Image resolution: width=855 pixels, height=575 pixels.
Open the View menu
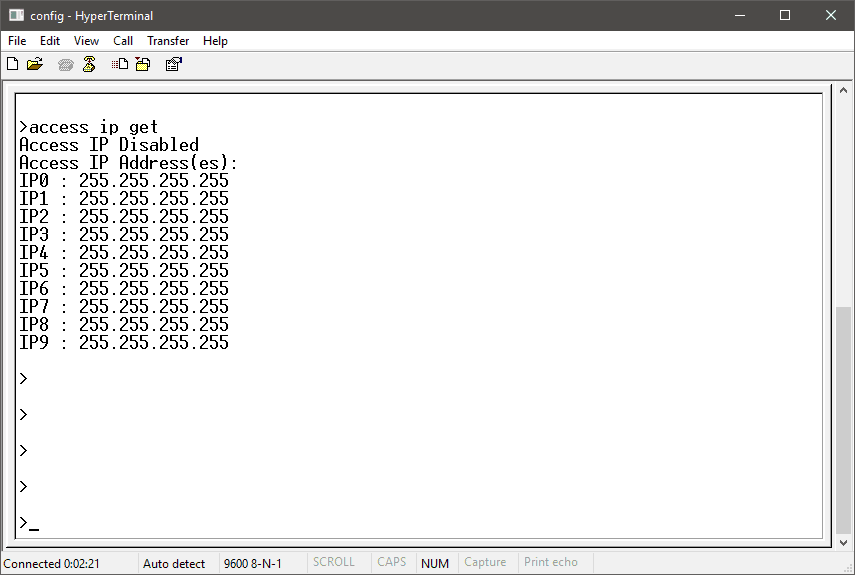coord(87,41)
